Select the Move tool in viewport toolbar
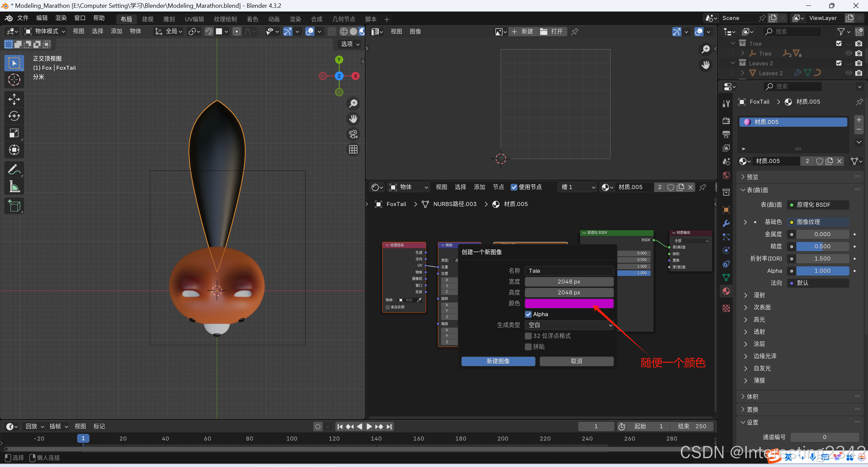Image resolution: width=868 pixels, height=467 pixels. (14, 99)
